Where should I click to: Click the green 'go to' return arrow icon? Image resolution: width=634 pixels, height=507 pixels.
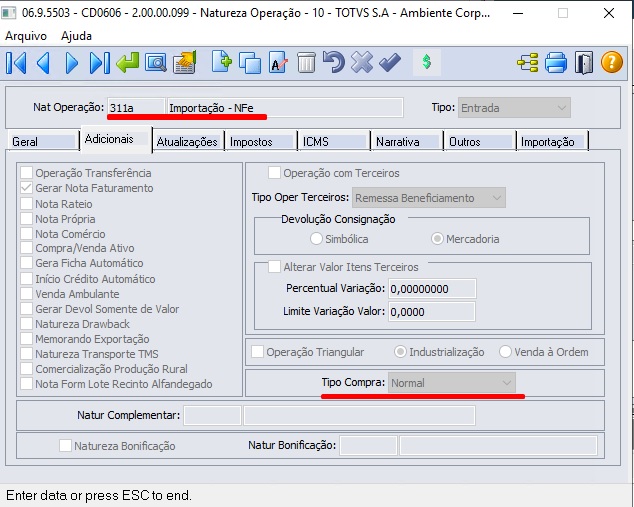click(x=127, y=63)
